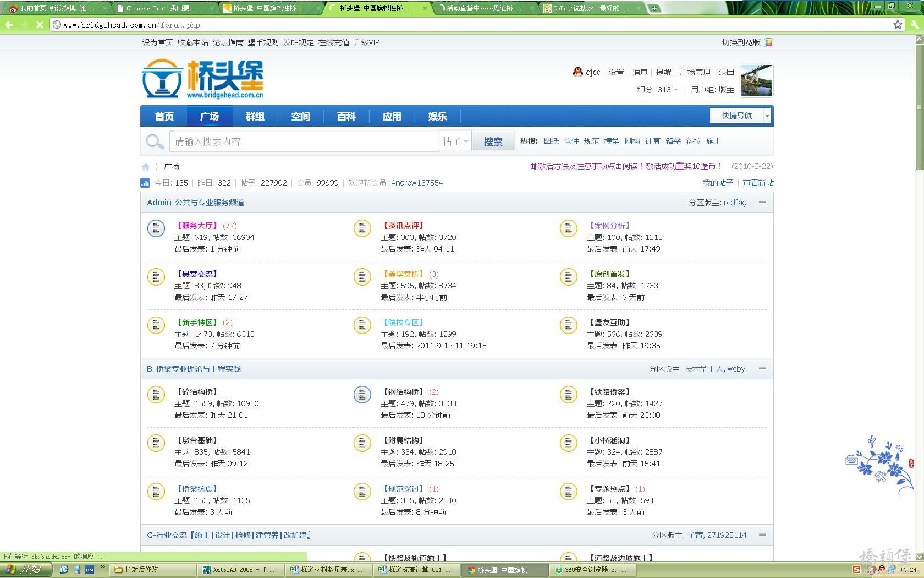
Task: Stop page loading with the X button
Action: point(40,25)
